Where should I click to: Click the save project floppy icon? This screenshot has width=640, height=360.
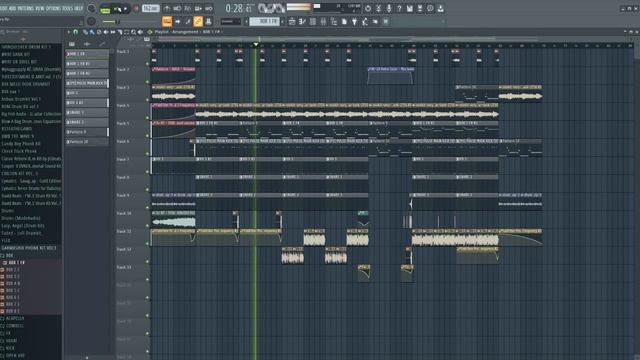click(x=410, y=9)
